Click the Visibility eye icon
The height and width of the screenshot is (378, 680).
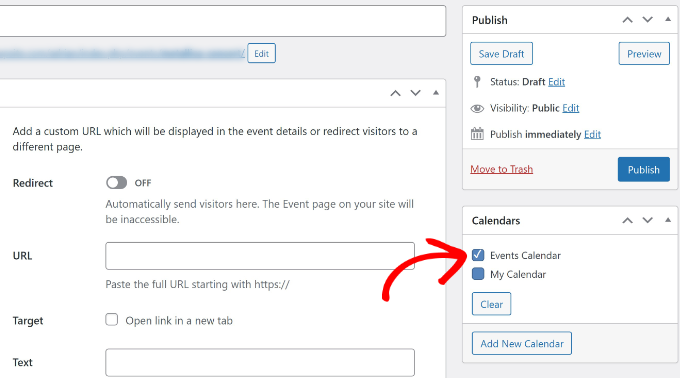[x=477, y=108]
